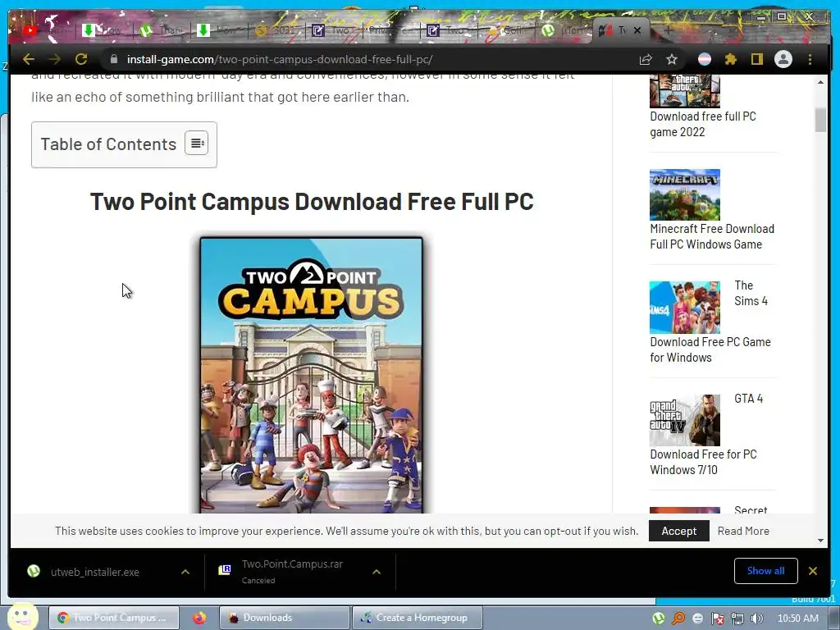Click the Two Point Campus cover image
Viewport: 840px width, 630px height.
(x=311, y=376)
